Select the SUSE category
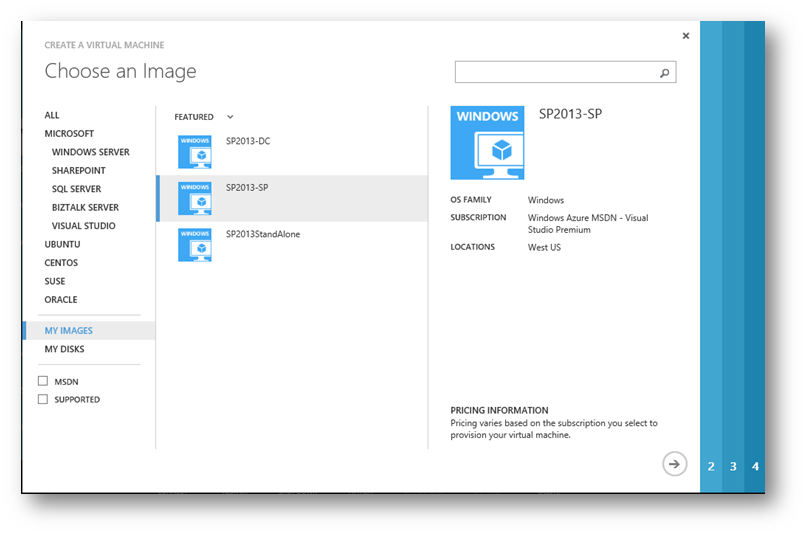This screenshot has width=807, height=536. 55,282
